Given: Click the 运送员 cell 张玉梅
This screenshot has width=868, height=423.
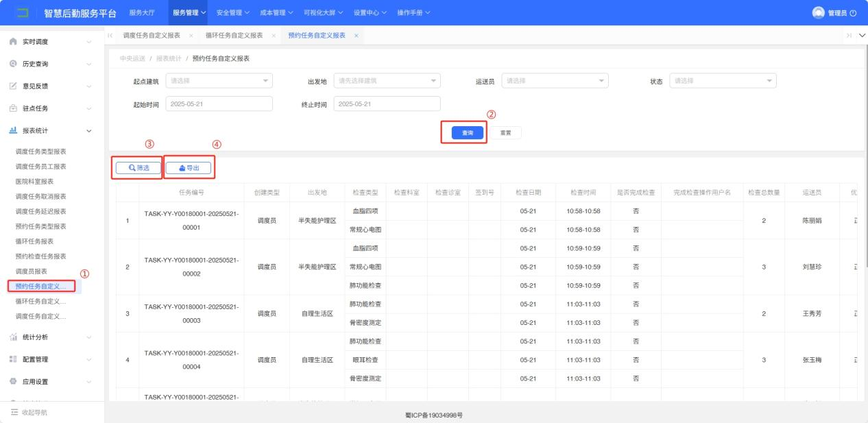Looking at the screenshot, I should point(811,360).
